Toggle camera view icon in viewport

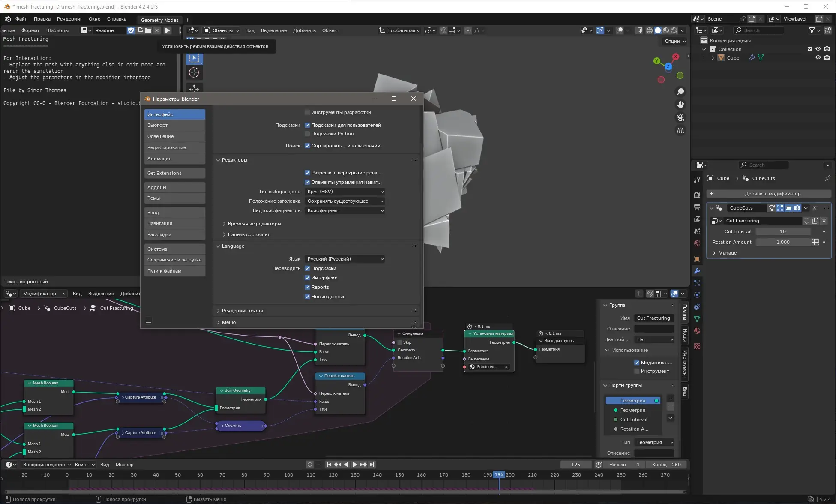tap(680, 117)
